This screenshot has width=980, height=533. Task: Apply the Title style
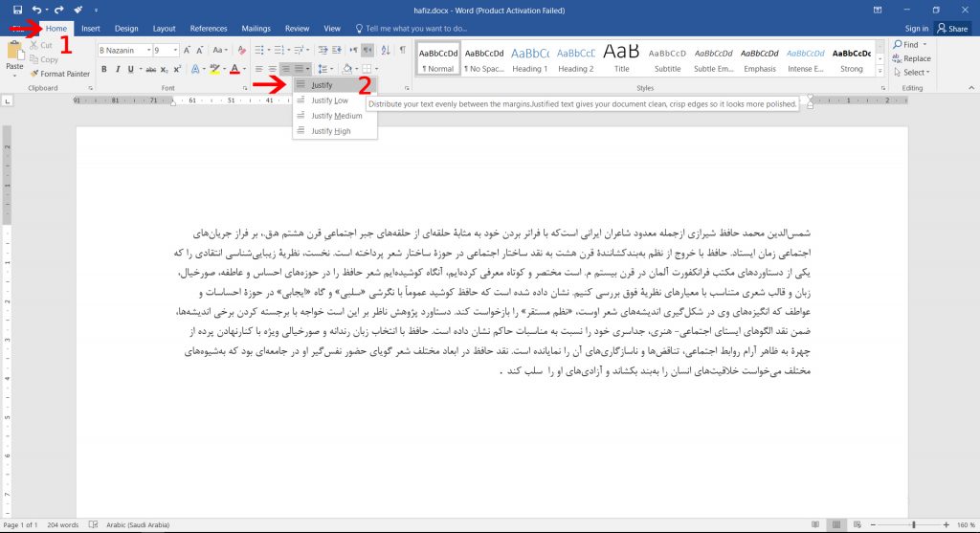click(x=621, y=58)
